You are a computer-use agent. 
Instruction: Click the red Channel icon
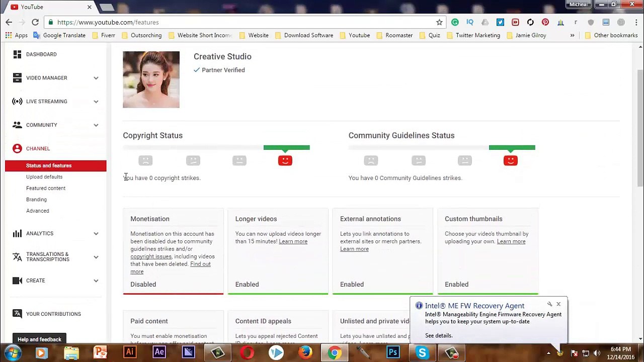click(x=17, y=148)
